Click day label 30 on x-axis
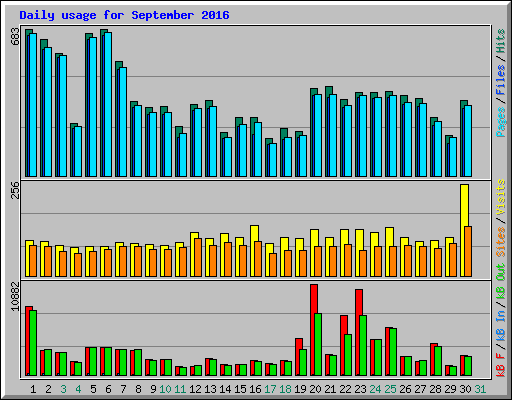Screen dimensions: 512x400 click(465, 389)
